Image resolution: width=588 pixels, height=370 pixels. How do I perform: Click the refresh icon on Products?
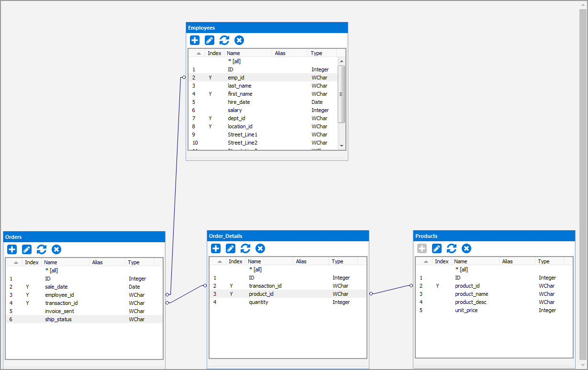pos(451,248)
